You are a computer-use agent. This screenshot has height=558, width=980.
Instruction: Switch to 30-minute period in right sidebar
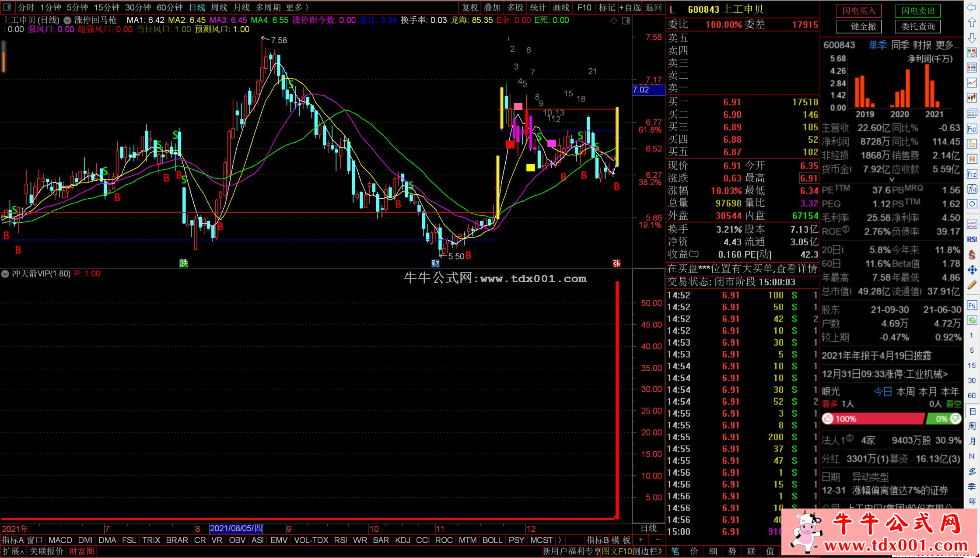coord(972,380)
